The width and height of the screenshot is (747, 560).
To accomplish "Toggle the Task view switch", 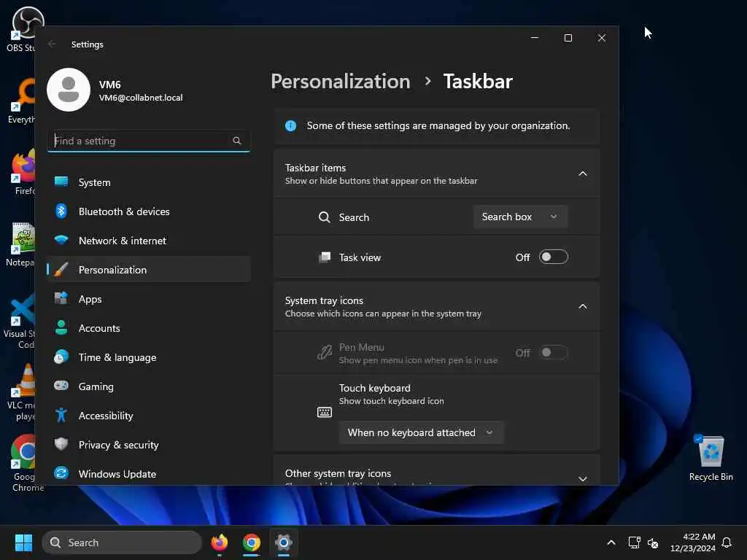I will pyautogui.click(x=554, y=257).
